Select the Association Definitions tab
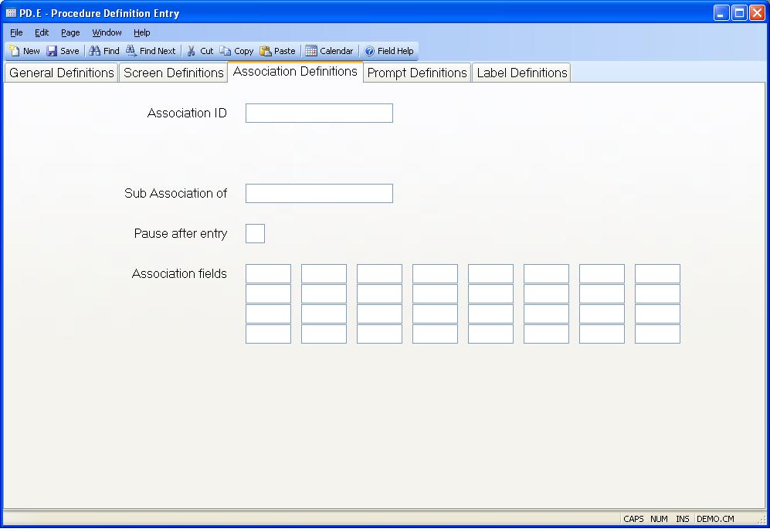The height and width of the screenshot is (532, 770). [295, 72]
